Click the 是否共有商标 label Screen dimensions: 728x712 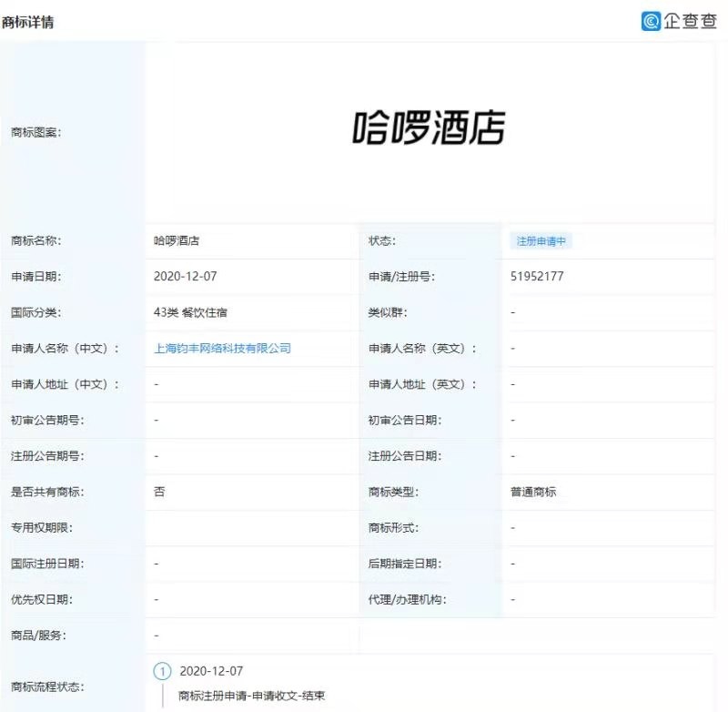tap(47, 492)
